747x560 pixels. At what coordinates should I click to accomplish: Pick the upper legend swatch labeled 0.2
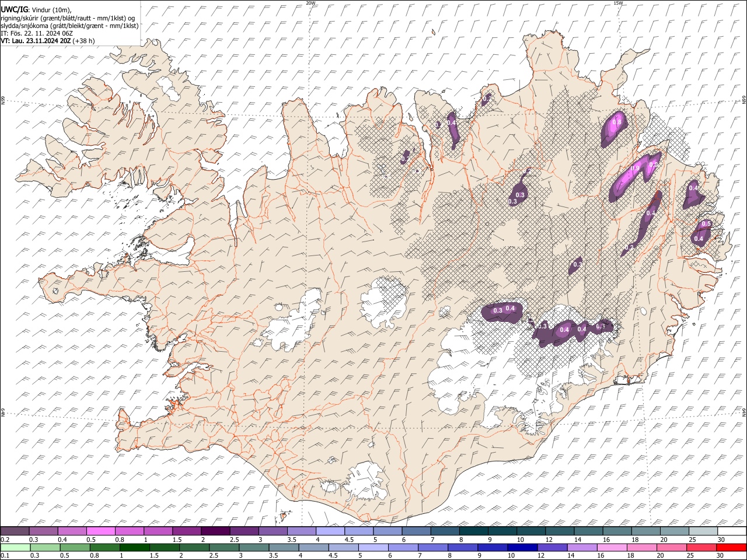coord(15,531)
